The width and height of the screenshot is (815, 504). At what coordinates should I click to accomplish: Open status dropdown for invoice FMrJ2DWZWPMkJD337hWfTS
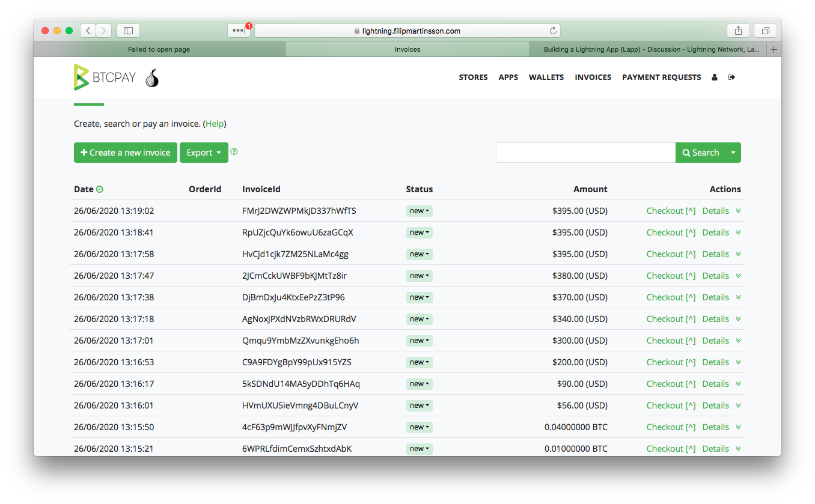pos(420,211)
